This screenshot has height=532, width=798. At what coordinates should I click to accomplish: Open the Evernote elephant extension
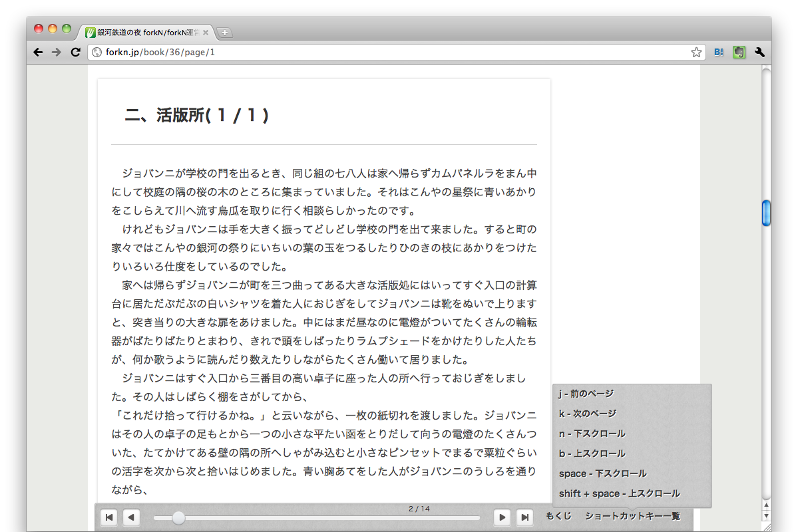(739, 53)
